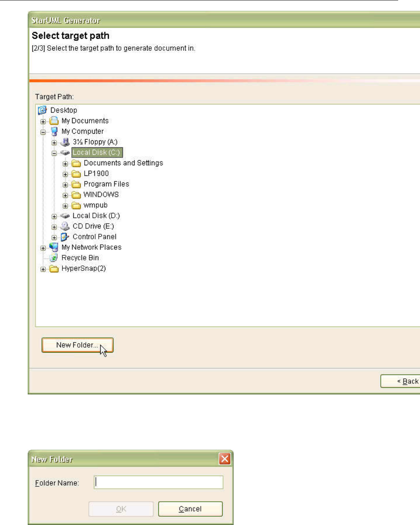
Task: Expand the My Network Places node
Action: [43, 248]
